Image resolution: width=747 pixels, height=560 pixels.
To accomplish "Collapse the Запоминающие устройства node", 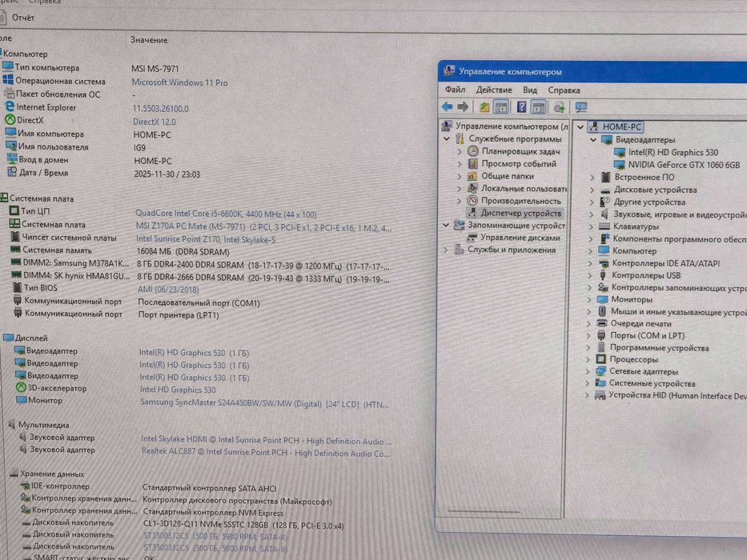I will [446, 225].
